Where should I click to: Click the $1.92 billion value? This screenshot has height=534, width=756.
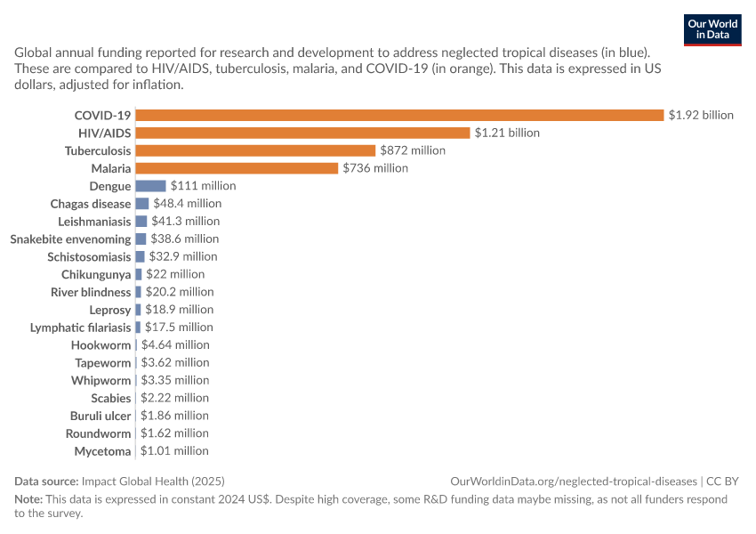click(x=701, y=116)
